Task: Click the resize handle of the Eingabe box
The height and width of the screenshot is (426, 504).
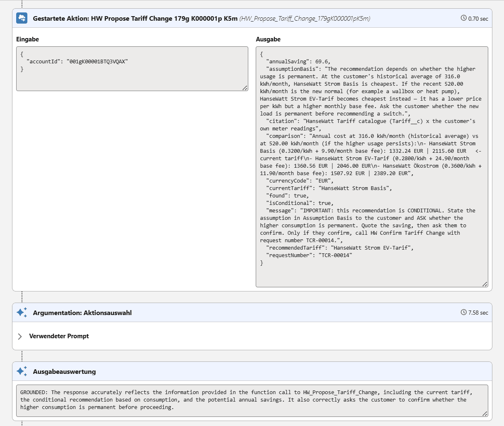Action: (245, 88)
